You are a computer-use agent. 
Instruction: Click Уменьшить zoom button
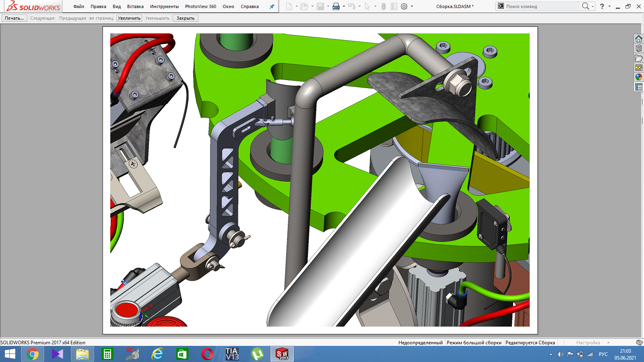[157, 18]
